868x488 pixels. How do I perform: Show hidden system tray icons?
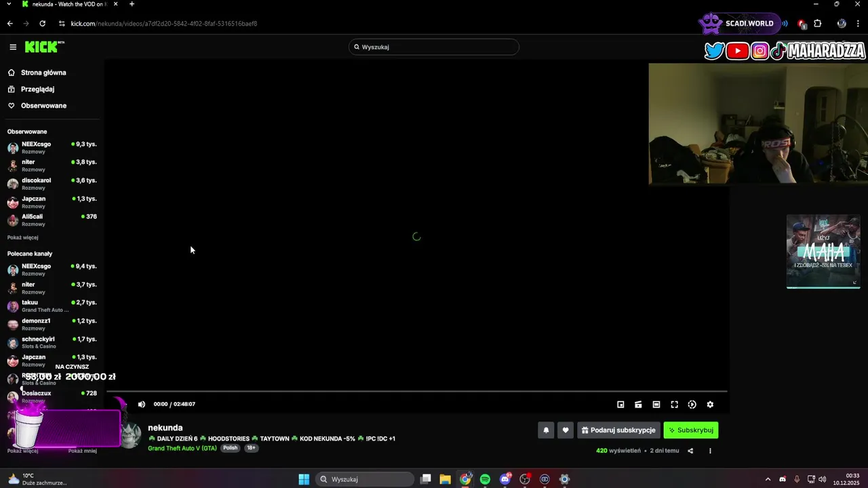[768, 479]
